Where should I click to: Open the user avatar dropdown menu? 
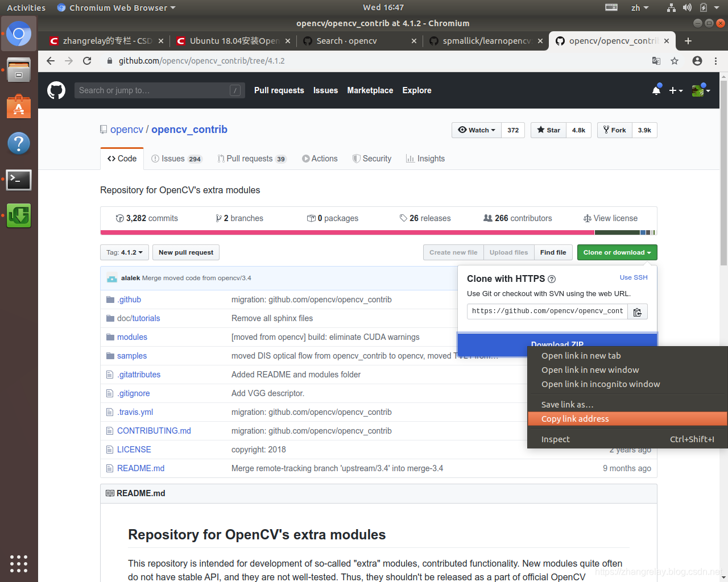point(701,90)
